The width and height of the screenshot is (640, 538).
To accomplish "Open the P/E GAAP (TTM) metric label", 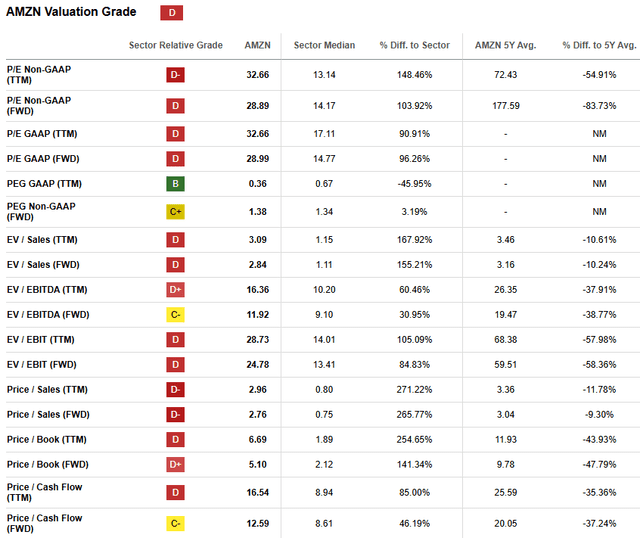I will click(x=42, y=134).
